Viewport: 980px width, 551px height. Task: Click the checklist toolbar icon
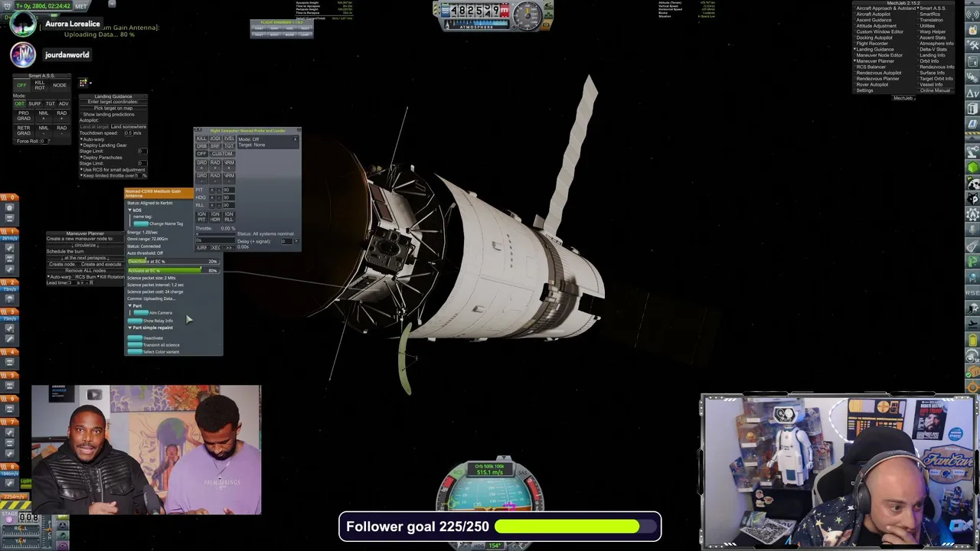click(972, 61)
